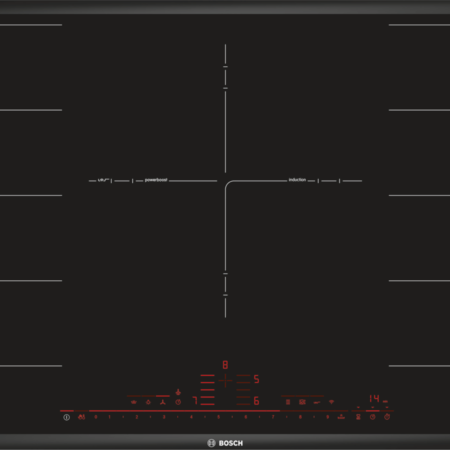Tap the 14 minute timer display
This screenshot has height=450, width=450.
(374, 398)
